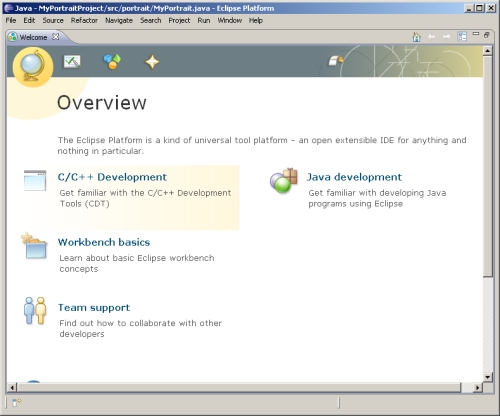
Task: Open the Help menu
Action: 256,20
